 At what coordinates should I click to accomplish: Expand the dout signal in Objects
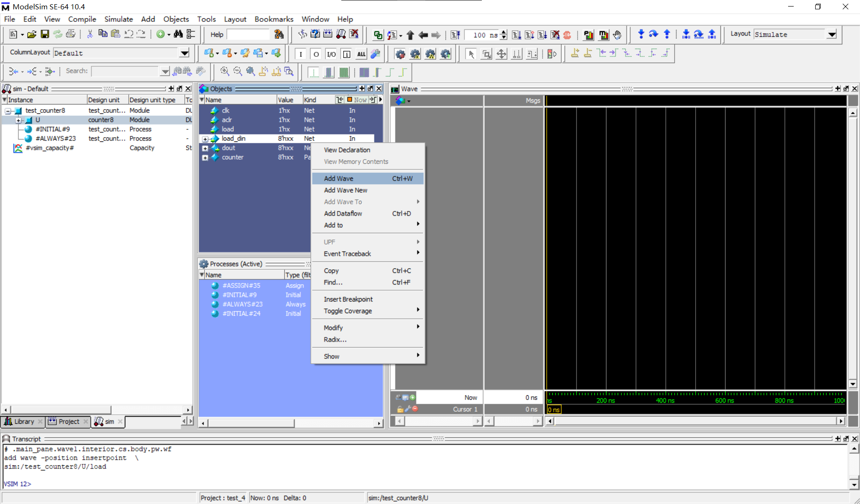205,148
